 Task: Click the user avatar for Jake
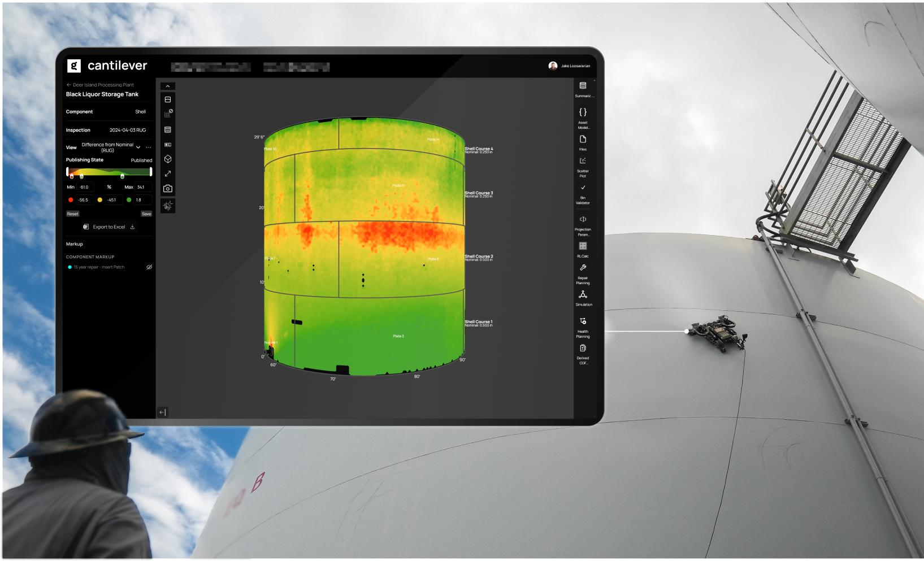pos(553,66)
